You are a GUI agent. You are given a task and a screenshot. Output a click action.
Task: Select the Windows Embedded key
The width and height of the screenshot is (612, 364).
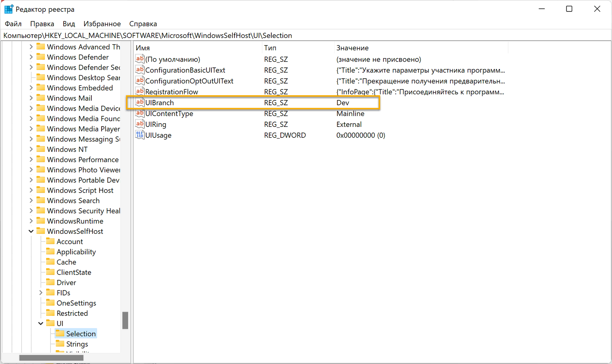point(80,88)
